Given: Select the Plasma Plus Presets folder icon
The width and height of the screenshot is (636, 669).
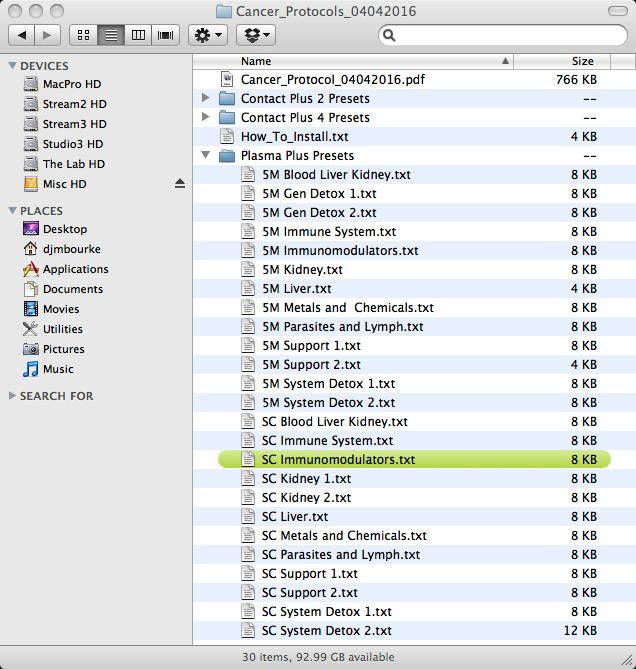Looking at the screenshot, I should (227, 156).
